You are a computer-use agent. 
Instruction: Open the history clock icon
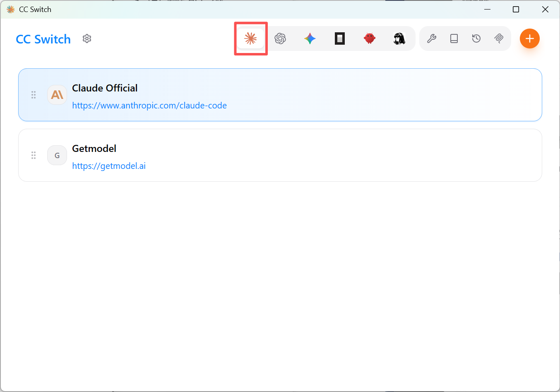coord(476,38)
